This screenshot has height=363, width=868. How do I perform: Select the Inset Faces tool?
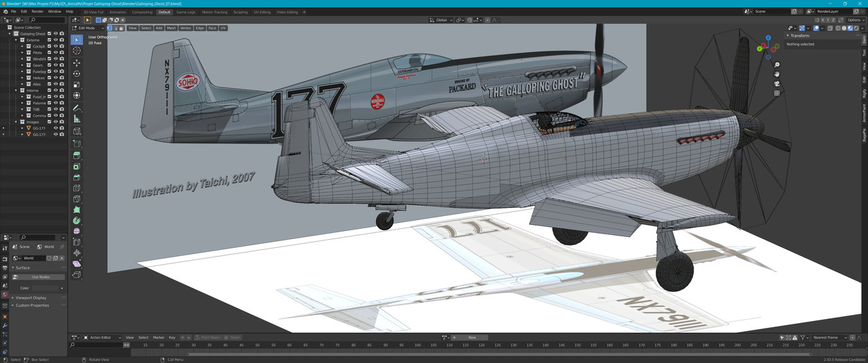tap(77, 166)
